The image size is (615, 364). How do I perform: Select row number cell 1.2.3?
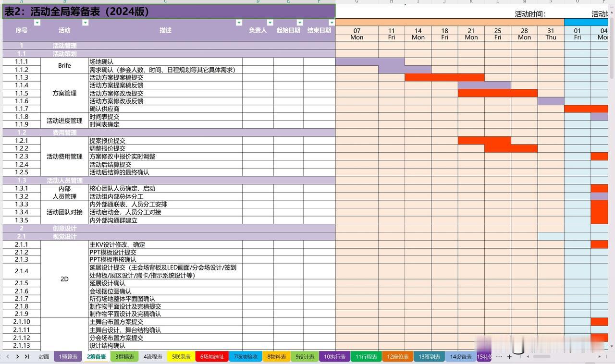coord(21,157)
